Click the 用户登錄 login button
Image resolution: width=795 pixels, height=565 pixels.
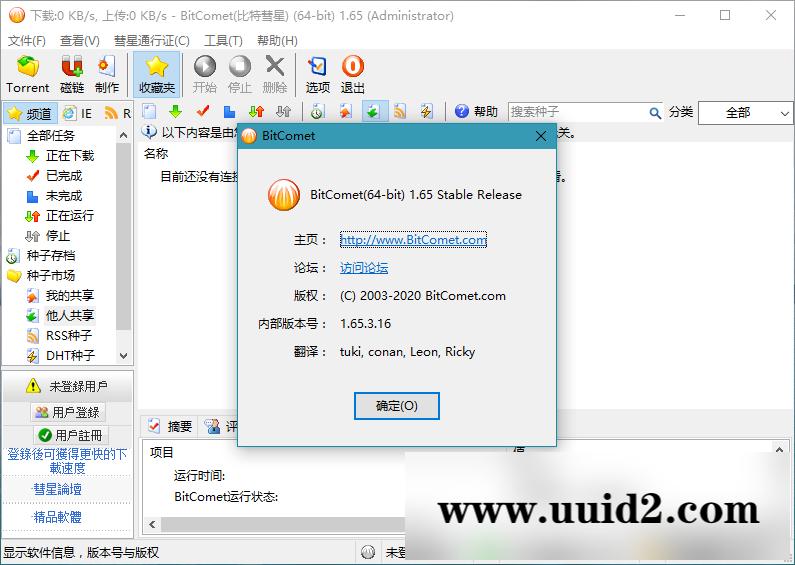coord(67,412)
